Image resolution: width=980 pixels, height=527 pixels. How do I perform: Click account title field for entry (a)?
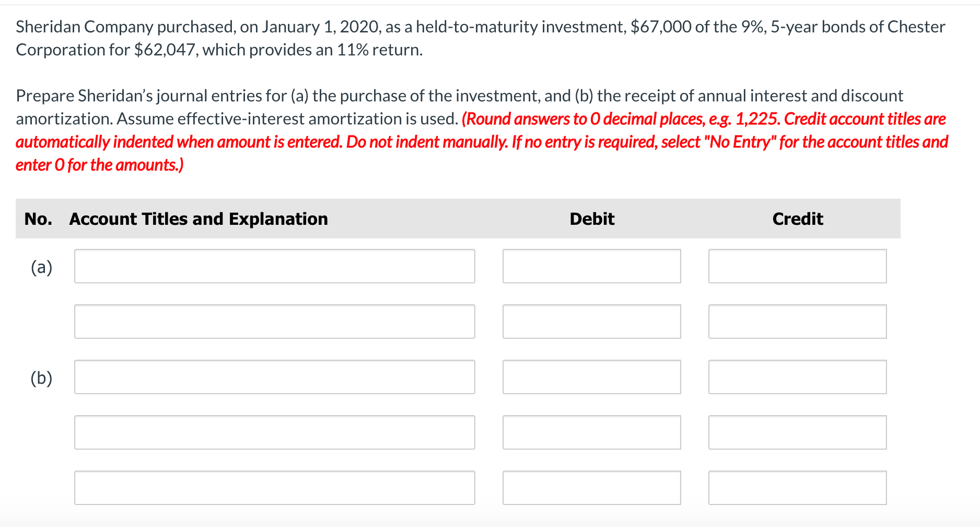(274, 266)
